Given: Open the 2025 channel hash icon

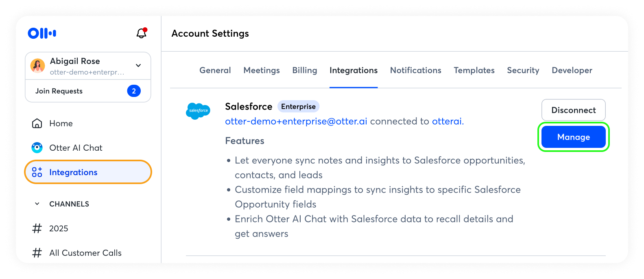Looking at the screenshot, I should [37, 228].
